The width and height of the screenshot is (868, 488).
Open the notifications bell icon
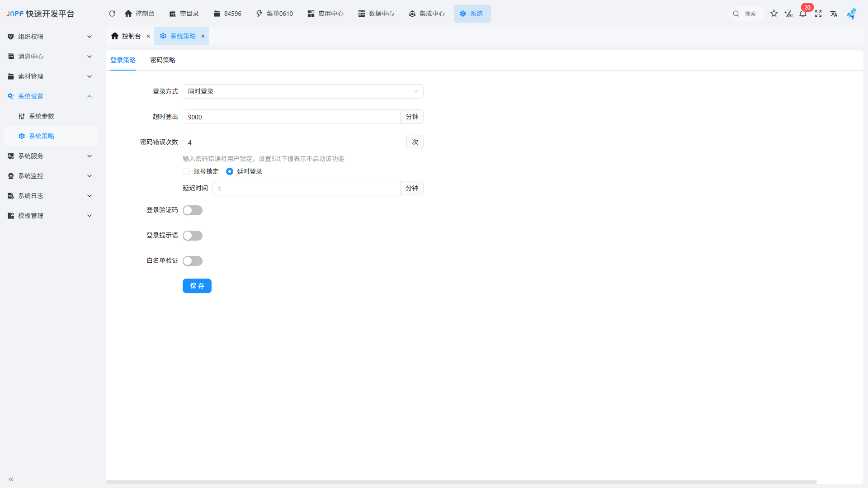coord(803,14)
